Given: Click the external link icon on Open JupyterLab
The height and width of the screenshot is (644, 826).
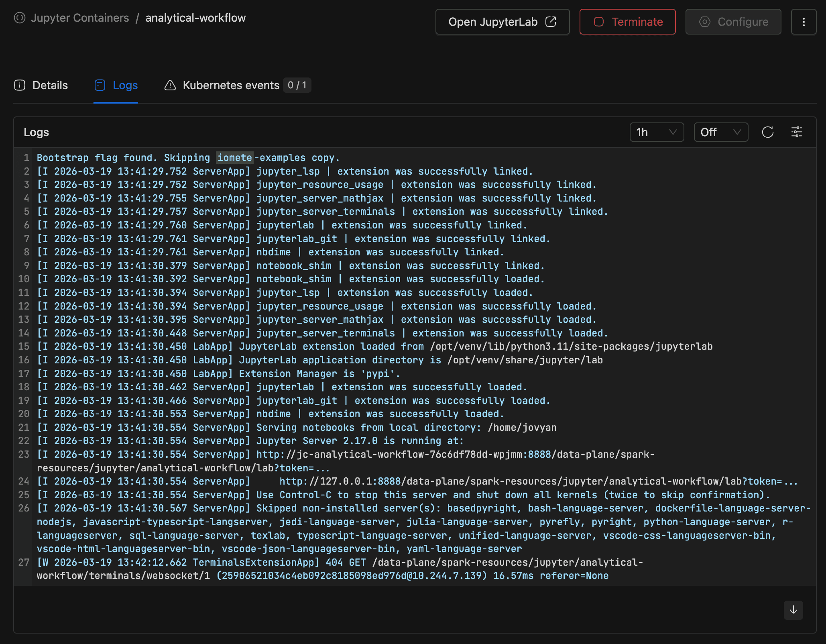Looking at the screenshot, I should pyautogui.click(x=551, y=22).
